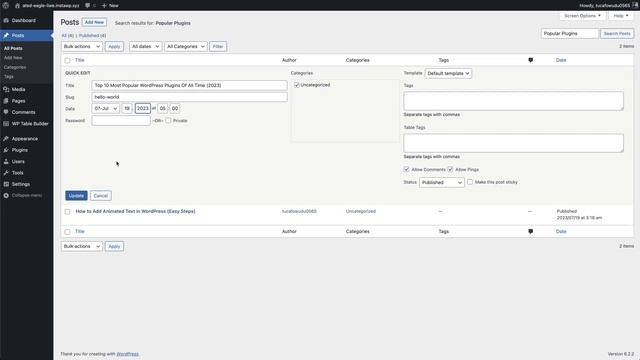This screenshot has height=360, width=640.
Task: Open the site home icon in admin bar
Action: click(x=17, y=5)
